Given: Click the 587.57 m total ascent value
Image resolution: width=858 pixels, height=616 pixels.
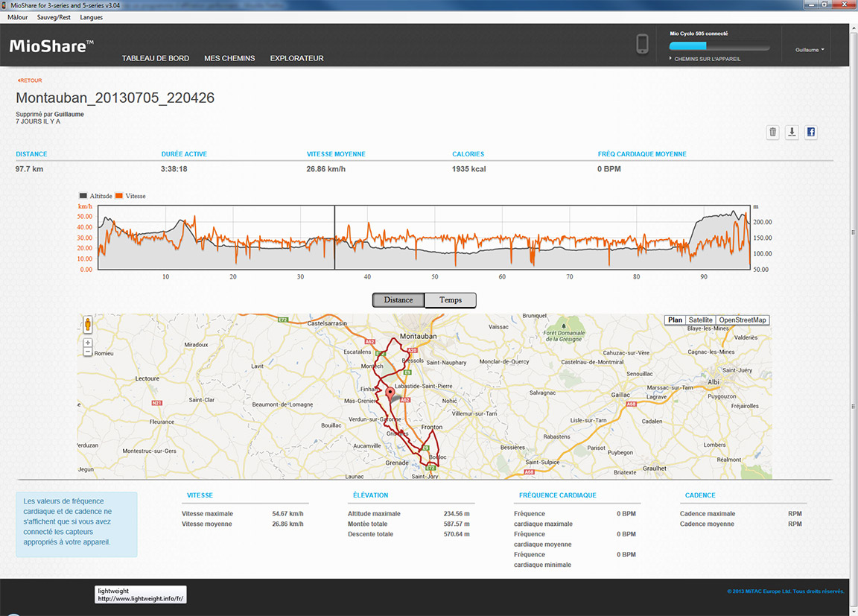Looking at the screenshot, I should (457, 524).
